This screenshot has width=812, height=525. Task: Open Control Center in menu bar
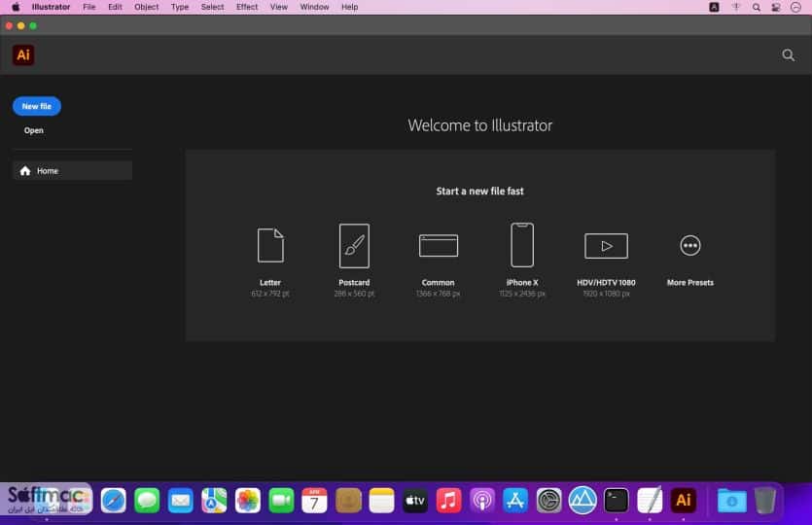pyautogui.click(x=776, y=7)
